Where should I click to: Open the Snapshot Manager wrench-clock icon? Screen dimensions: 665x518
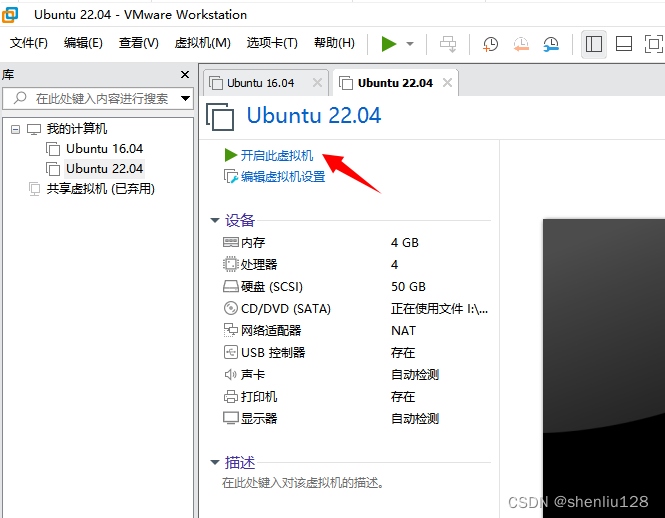pos(551,44)
